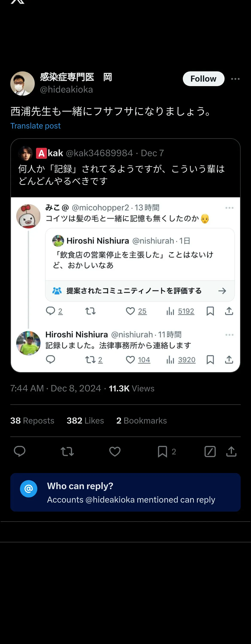Click the X logo at top
Viewport: 251px width, 644px height.
[x=18, y=1]
